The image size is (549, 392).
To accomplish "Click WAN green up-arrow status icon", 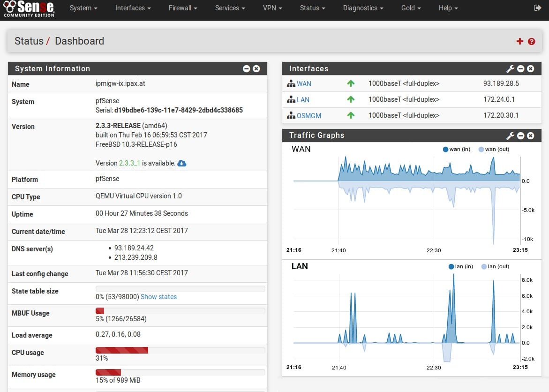I will coord(351,83).
